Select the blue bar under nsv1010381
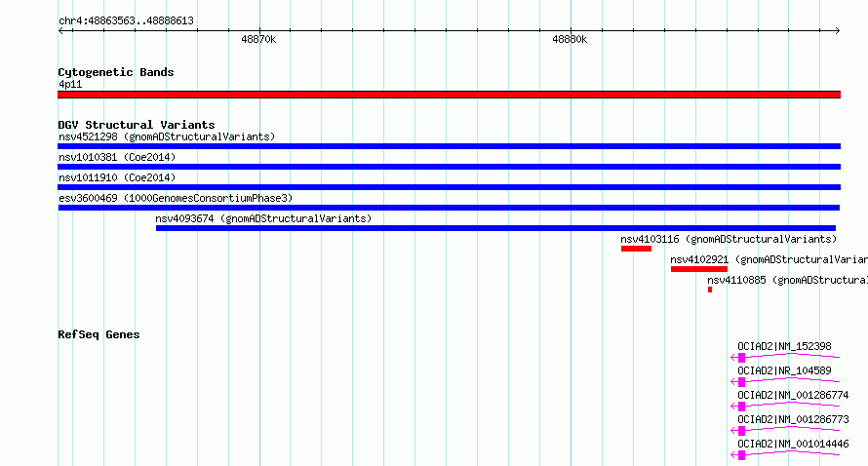 pyautogui.click(x=449, y=167)
